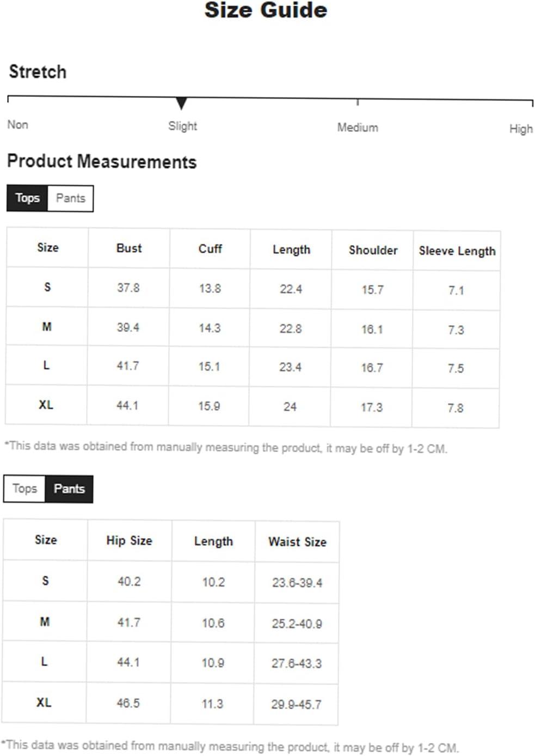This screenshot has width=535, height=756.
Task: Click the Bust column header
Action: click(x=129, y=248)
